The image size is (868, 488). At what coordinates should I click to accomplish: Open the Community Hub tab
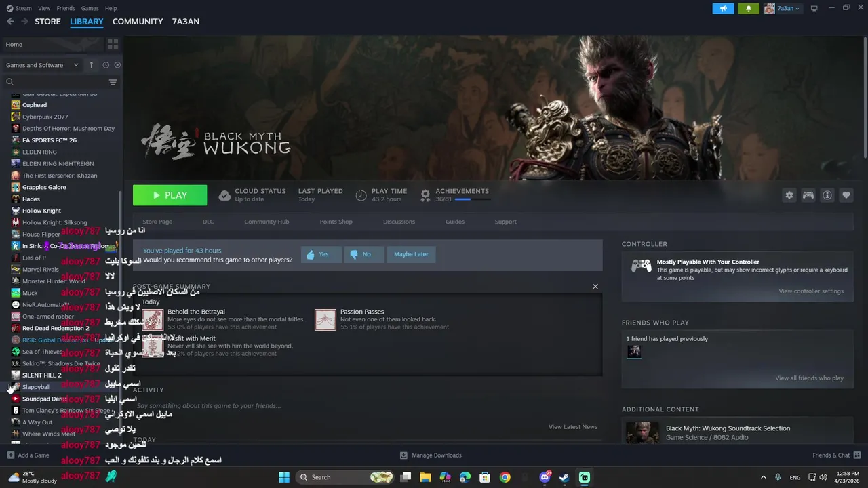click(267, 222)
